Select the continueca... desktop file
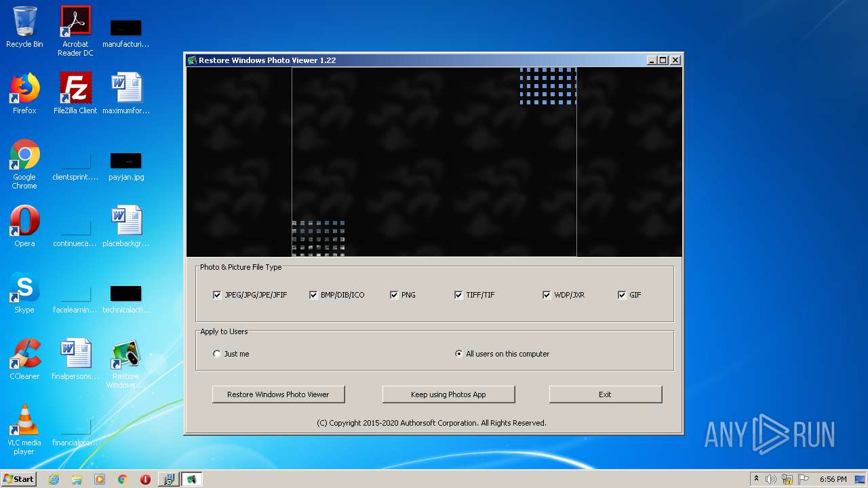This screenshot has width=868, height=488. coord(75,233)
